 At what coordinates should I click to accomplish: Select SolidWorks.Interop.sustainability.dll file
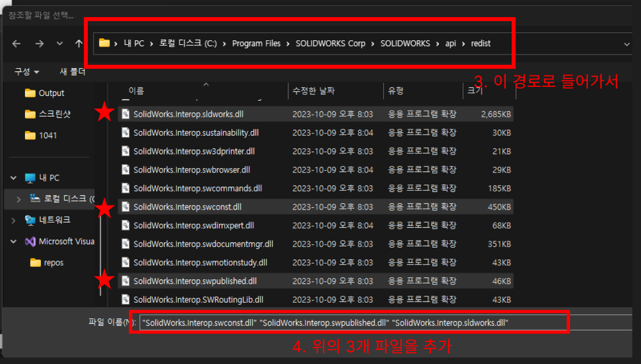(x=316, y=132)
